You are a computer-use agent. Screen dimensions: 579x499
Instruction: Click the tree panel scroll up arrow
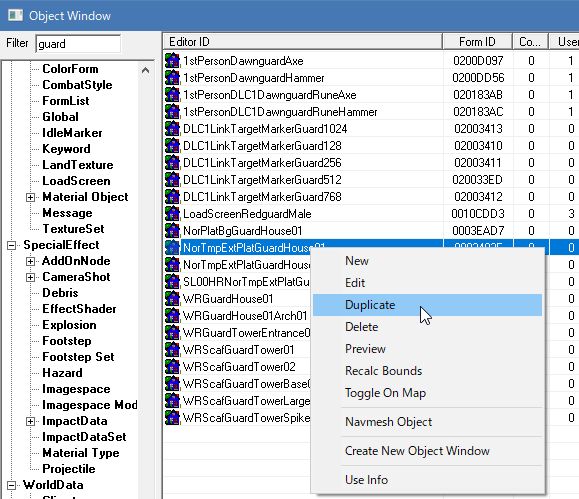(x=145, y=70)
